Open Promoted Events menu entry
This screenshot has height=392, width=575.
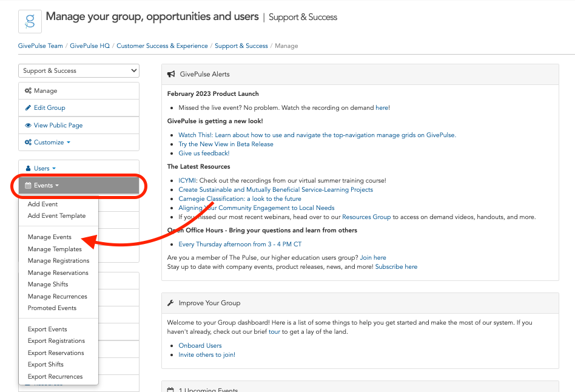[52, 308]
